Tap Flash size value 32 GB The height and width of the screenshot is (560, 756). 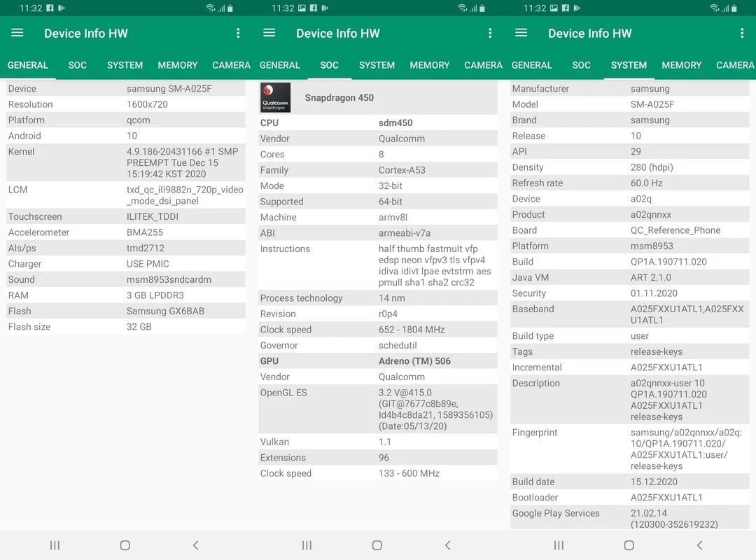pyautogui.click(x=139, y=327)
